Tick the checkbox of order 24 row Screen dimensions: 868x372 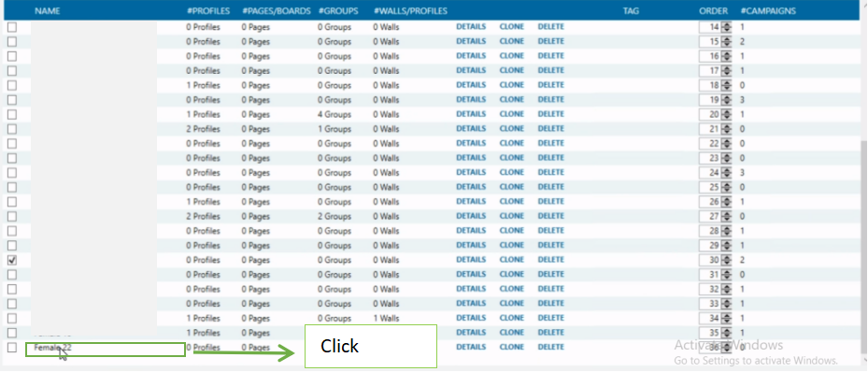point(11,173)
